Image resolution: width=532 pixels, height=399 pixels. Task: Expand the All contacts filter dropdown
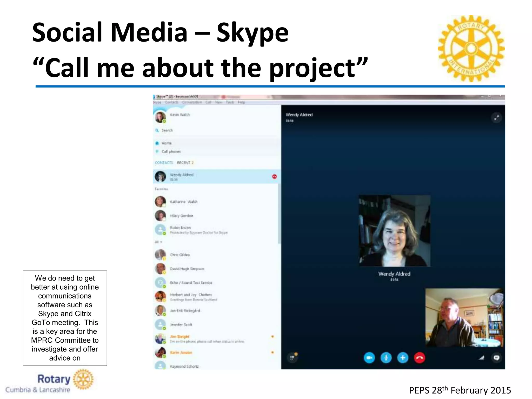[158, 242]
